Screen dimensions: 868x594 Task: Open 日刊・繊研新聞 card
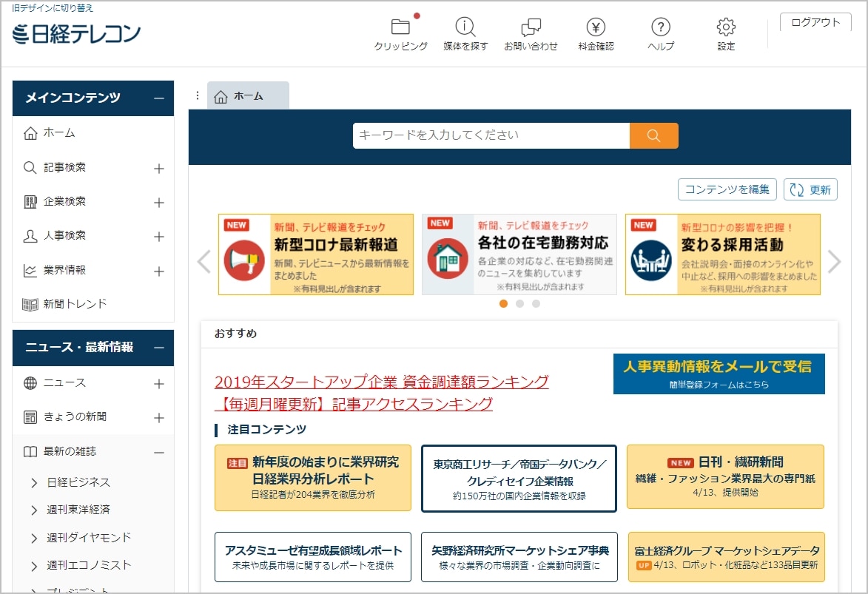725,476
